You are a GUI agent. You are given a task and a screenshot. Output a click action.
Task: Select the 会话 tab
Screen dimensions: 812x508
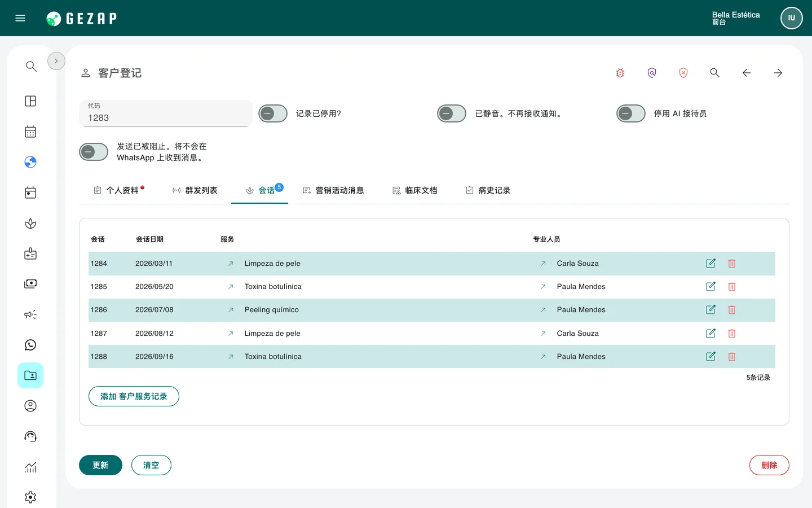pyautogui.click(x=260, y=190)
